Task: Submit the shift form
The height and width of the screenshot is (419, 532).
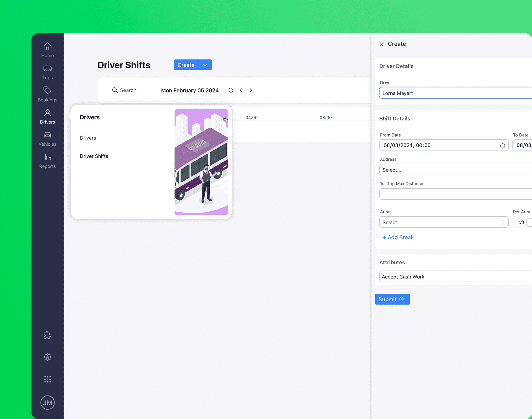Action: (392, 299)
